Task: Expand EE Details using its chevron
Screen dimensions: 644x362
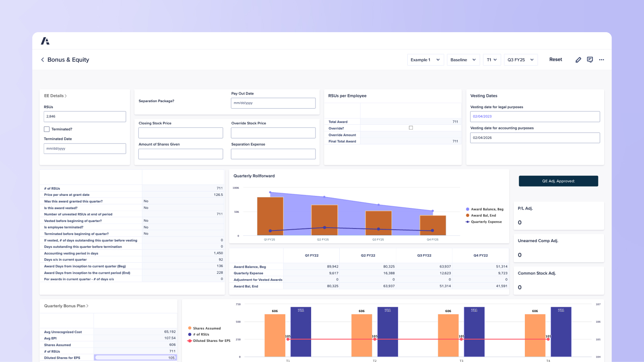Action: point(66,96)
